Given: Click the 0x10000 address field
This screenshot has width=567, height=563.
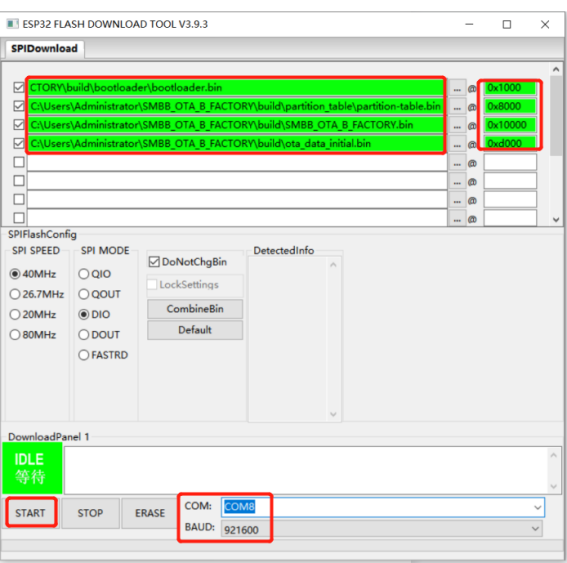Looking at the screenshot, I should [x=510, y=125].
